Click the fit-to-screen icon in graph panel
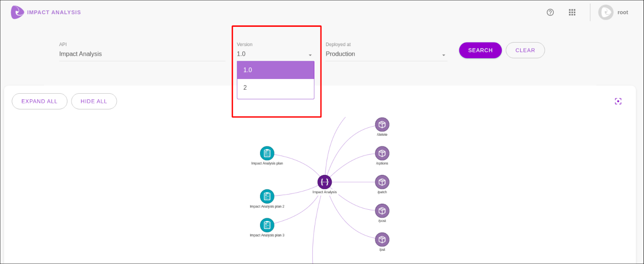The height and width of the screenshot is (264, 644). 618,101
